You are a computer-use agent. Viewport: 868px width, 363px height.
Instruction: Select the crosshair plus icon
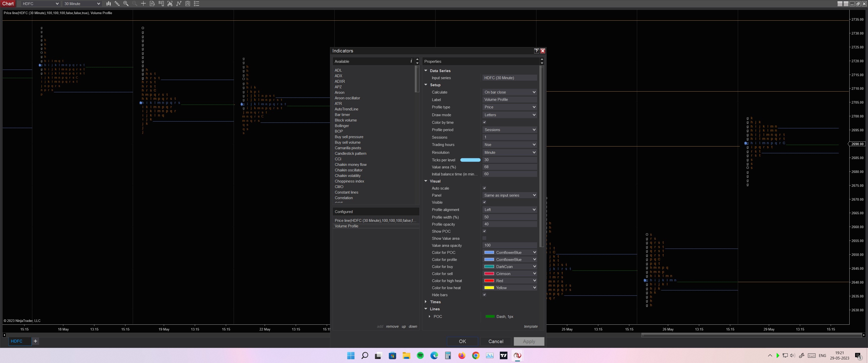tap(143, 3)
